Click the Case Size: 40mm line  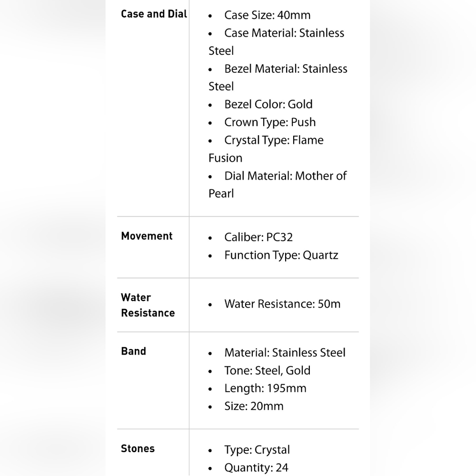pos(268,15)
